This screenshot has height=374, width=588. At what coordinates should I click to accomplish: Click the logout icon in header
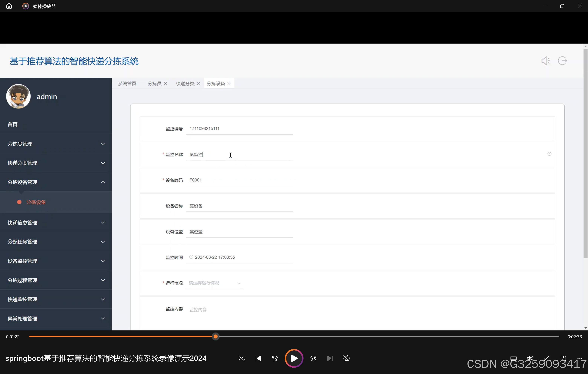(x=563, y=61)
